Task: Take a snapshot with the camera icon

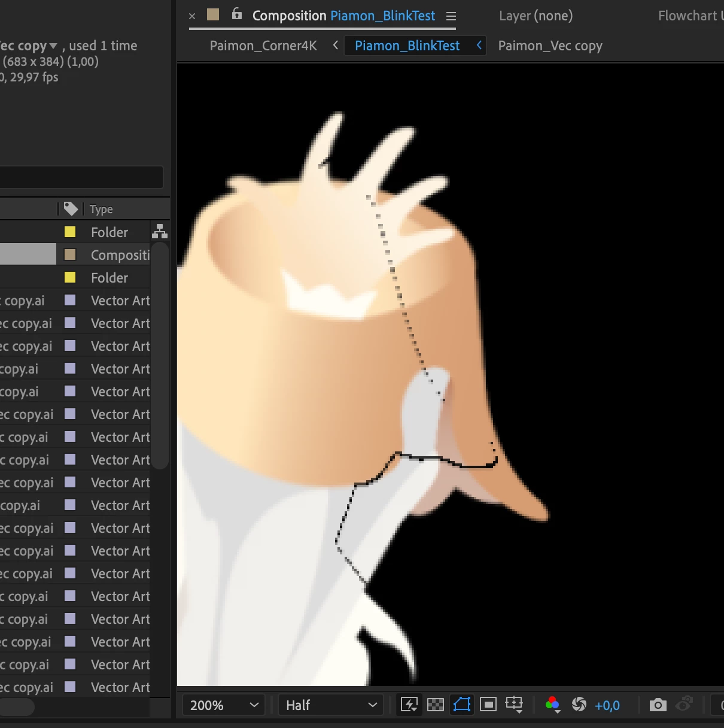Action: [x=658, y=705]
